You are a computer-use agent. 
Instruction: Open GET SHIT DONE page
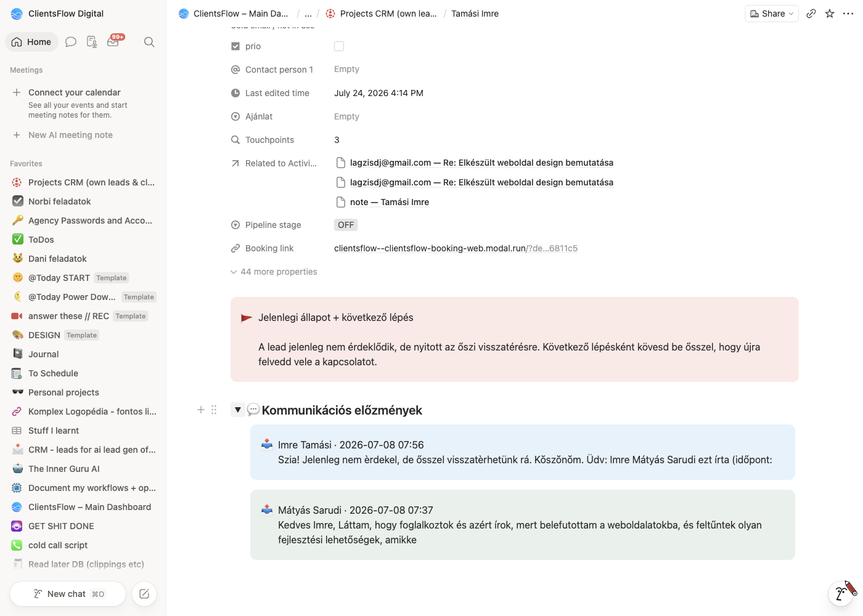tap(83, 526)
